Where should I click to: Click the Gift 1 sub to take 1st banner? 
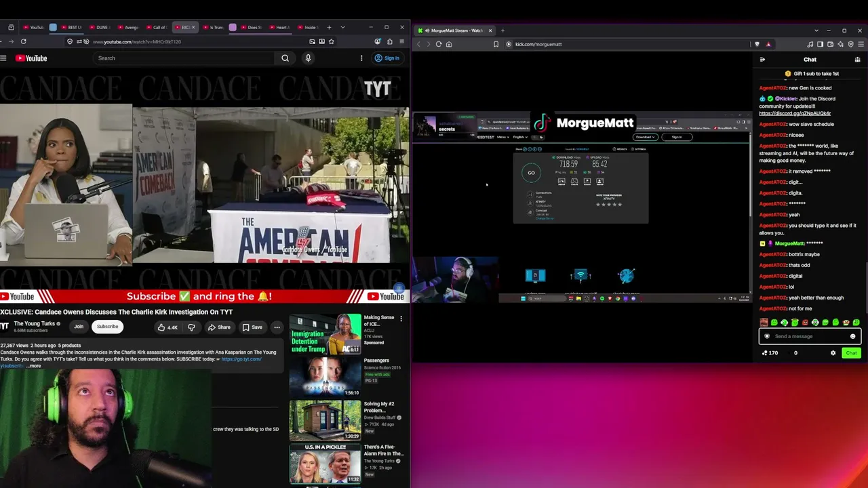(x=812, y=73)
